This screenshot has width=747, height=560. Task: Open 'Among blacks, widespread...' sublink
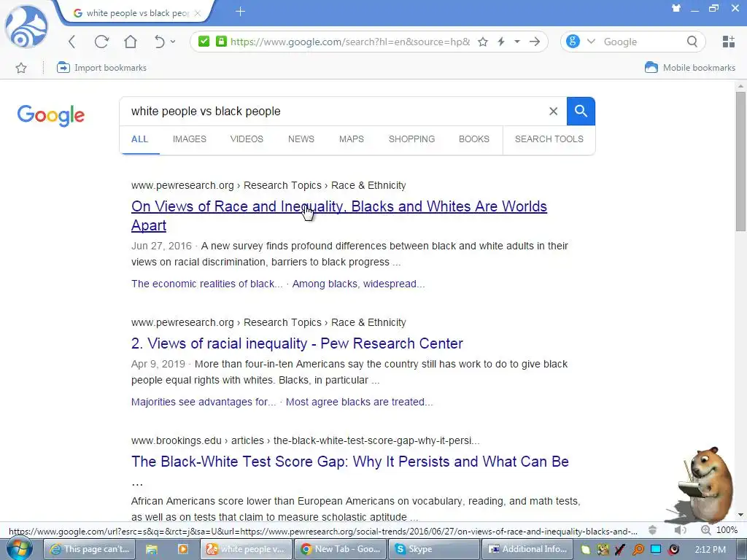coord(358,284)
